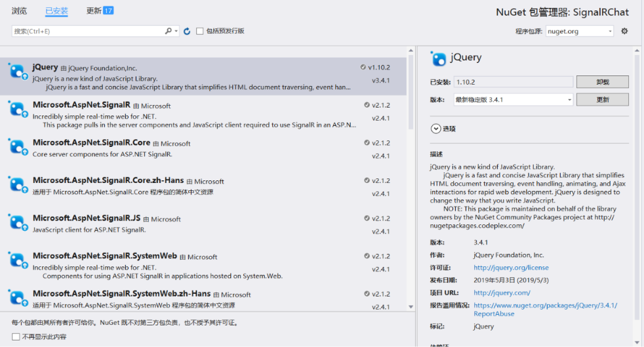Open package source settings gear
This screenshot has height=347, width=644.
(x=624, y=31)
